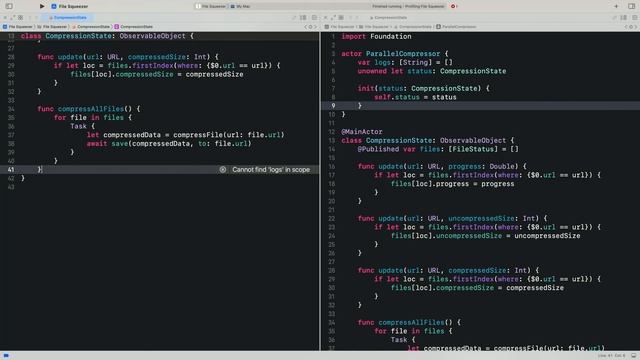The height and width of the screenshot is (360, 640).
Task: Go to the previous issue in the left jump bar
Action: (x=306, y=27)
